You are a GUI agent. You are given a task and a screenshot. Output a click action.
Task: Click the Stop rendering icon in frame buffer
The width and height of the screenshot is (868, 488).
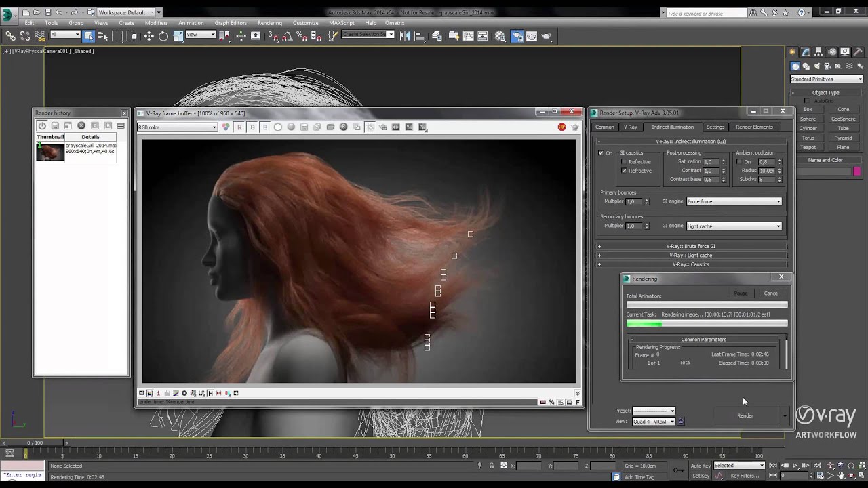(x=561, y=127)
